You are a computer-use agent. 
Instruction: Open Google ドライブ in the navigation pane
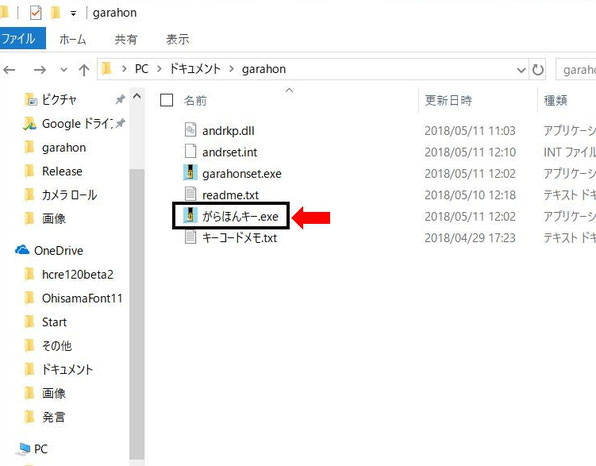[78, 124]
